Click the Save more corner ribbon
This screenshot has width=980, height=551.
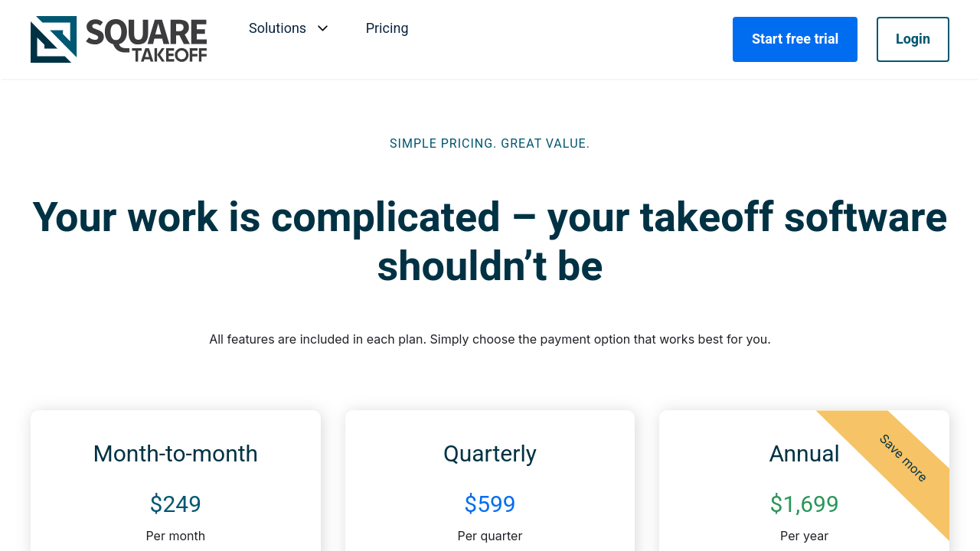903,458
